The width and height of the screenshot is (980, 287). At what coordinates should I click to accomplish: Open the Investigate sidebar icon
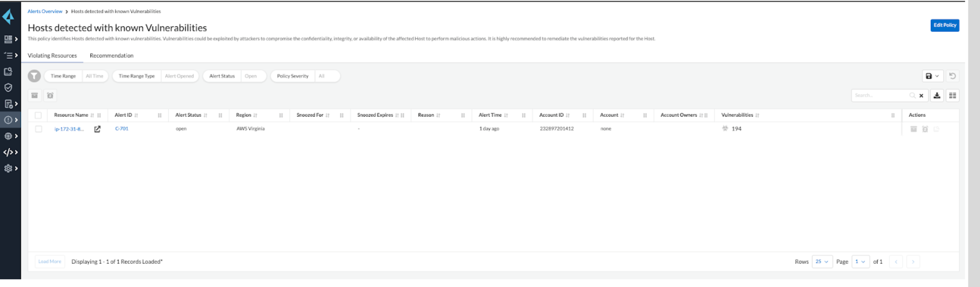[8, 71]
